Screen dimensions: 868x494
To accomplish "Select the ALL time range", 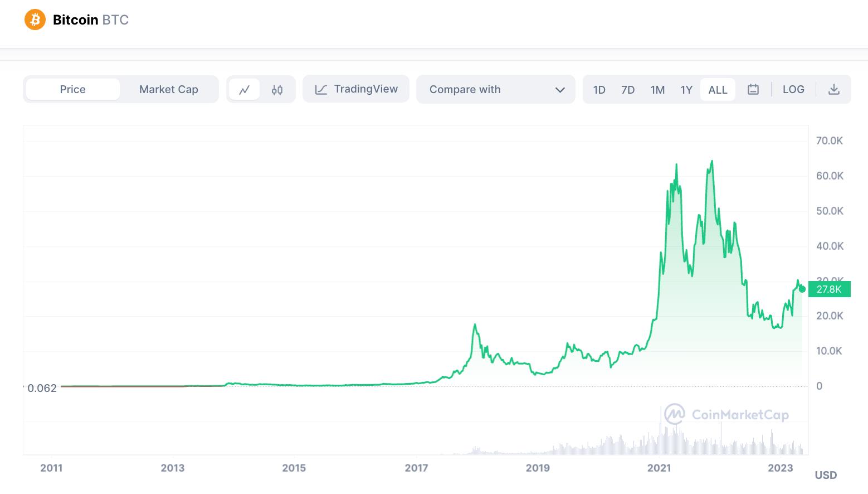I will [718, 90].
